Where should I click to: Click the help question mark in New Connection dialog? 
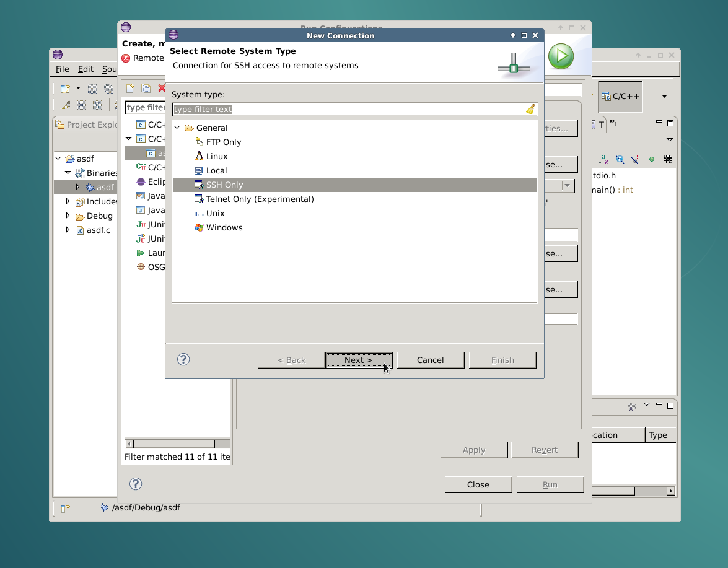(x=183, y=359)
